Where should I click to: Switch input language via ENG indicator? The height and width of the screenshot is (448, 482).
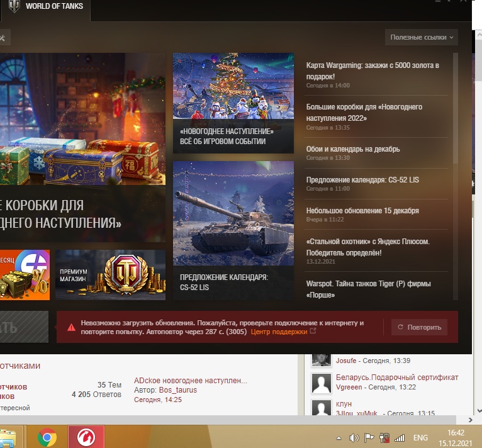pyautogui.click(x=420, y=438)
